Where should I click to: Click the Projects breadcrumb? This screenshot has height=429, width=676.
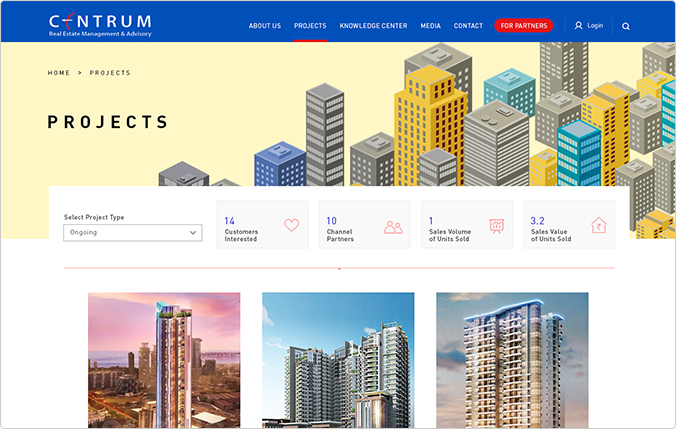[110, 73]
